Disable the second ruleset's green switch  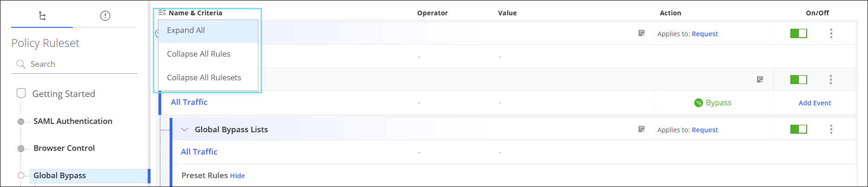[x=798, y=80]
